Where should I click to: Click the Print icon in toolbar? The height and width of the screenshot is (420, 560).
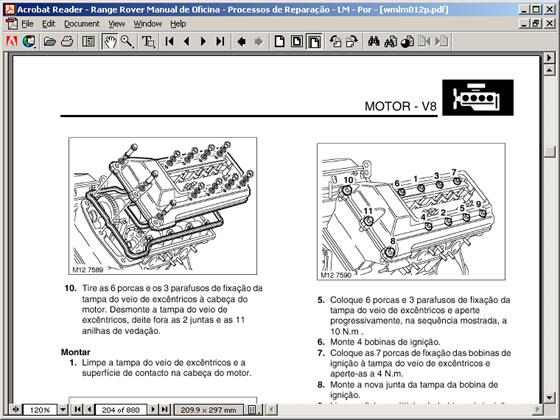[67, 42]
